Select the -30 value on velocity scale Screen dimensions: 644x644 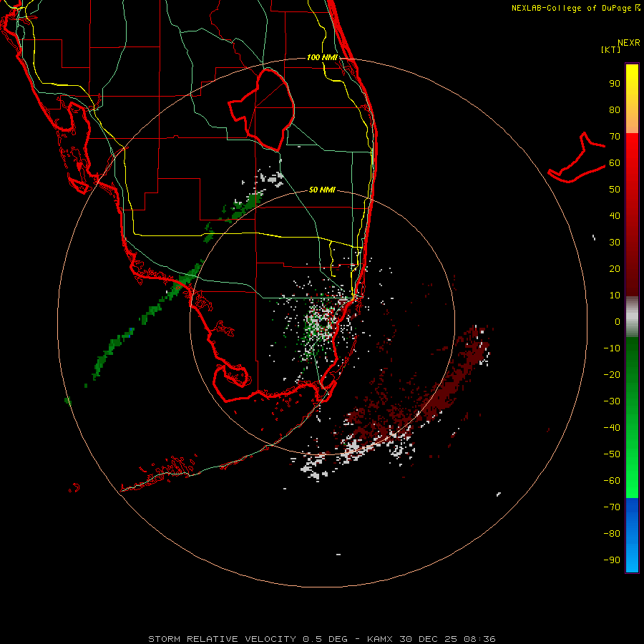pos(612,401)
